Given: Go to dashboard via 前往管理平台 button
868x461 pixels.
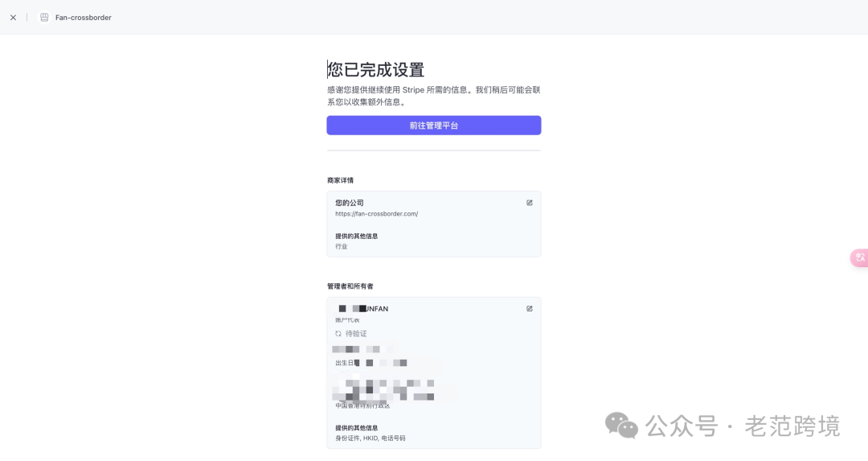Looking at the screenshot, I should click(x=434, y=126).
